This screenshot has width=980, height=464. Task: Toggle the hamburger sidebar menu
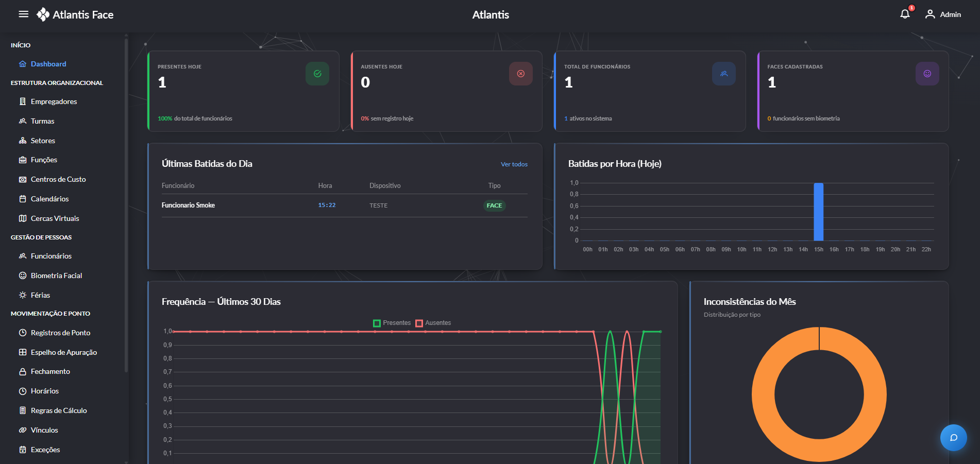23,14
